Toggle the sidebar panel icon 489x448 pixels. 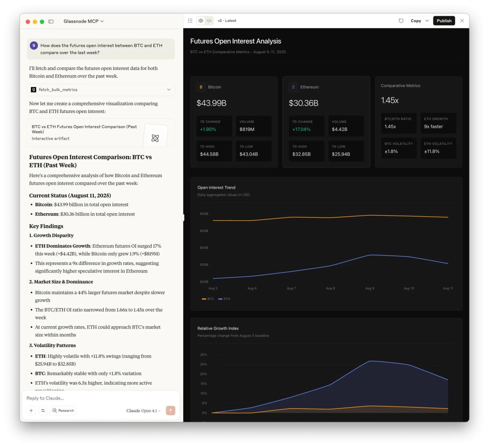pos(51,22)
